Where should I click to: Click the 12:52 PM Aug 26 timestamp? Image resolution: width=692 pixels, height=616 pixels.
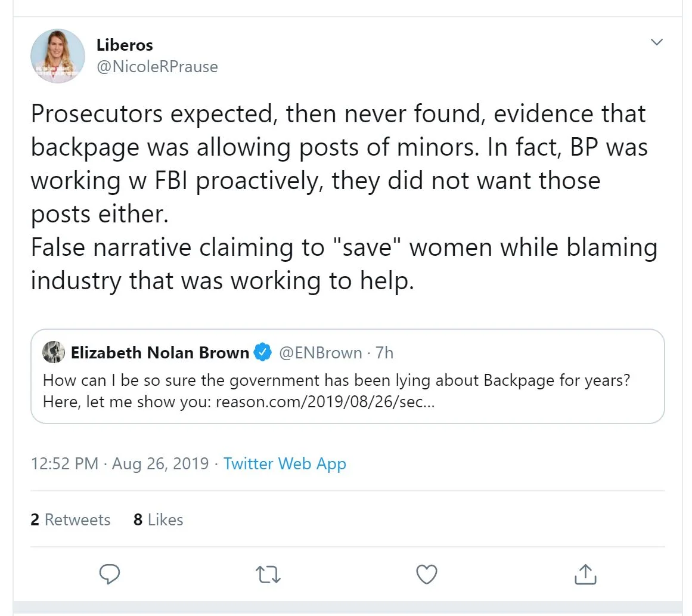[119, 463]
